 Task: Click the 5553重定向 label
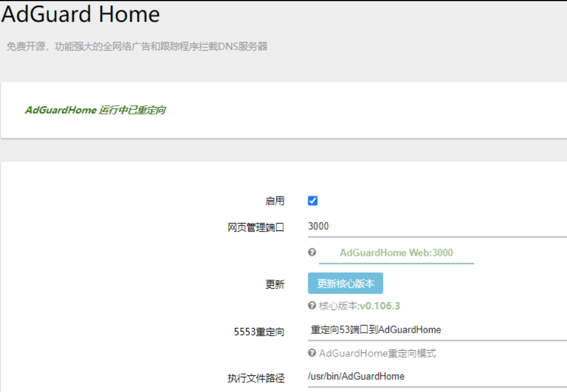[x=259, y=332]
